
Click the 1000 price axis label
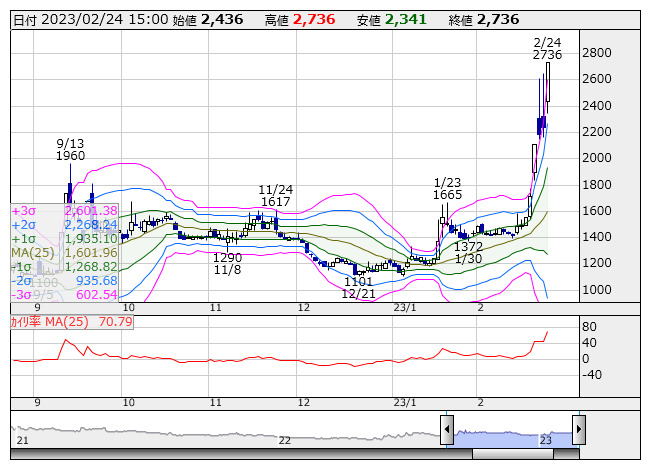597,290
